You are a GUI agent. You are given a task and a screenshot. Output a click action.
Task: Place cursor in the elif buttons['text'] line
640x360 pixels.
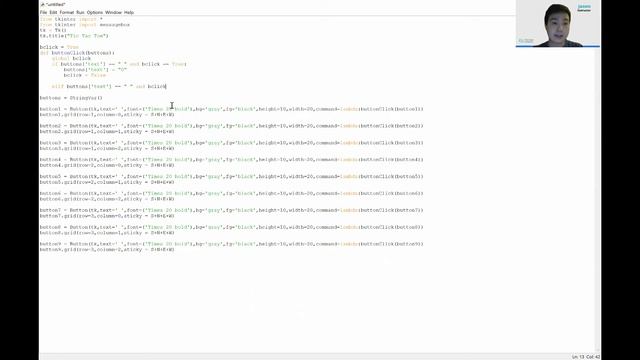(109, 87)
